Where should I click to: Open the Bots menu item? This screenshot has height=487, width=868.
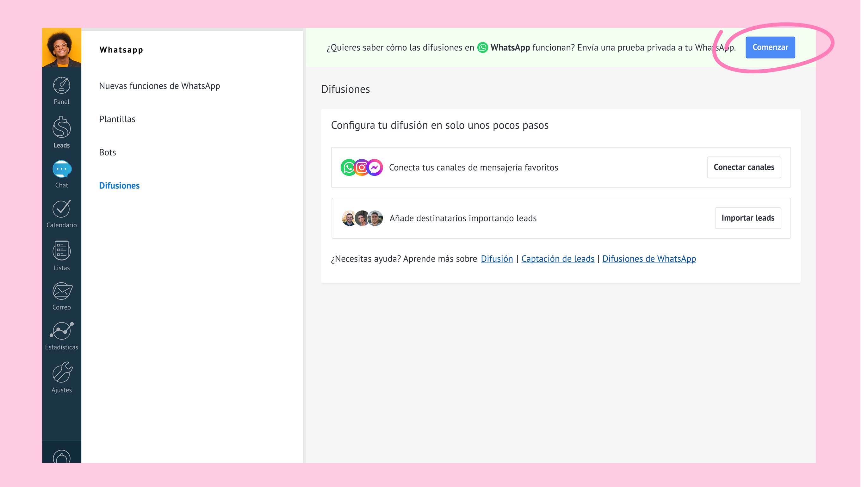click(x=108, y=152)
